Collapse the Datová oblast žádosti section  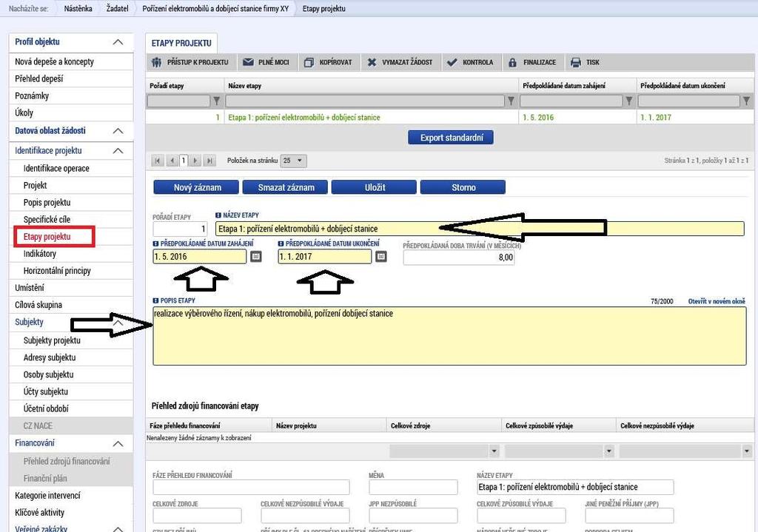[x=118, y=131]
